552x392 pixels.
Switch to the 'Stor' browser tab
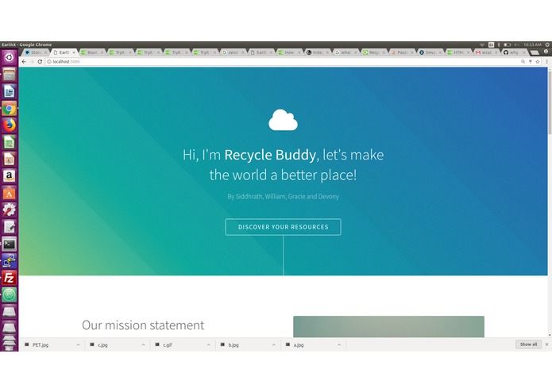[36, 52]
